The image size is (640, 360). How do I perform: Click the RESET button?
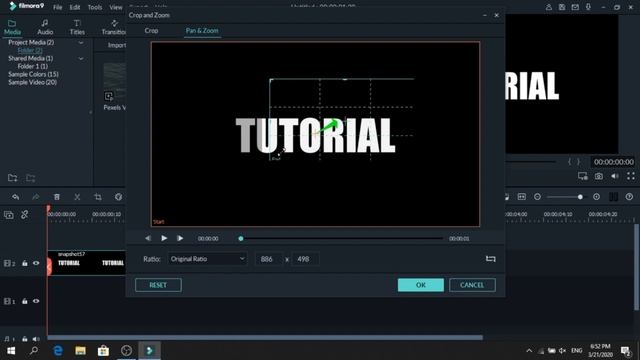158,285
